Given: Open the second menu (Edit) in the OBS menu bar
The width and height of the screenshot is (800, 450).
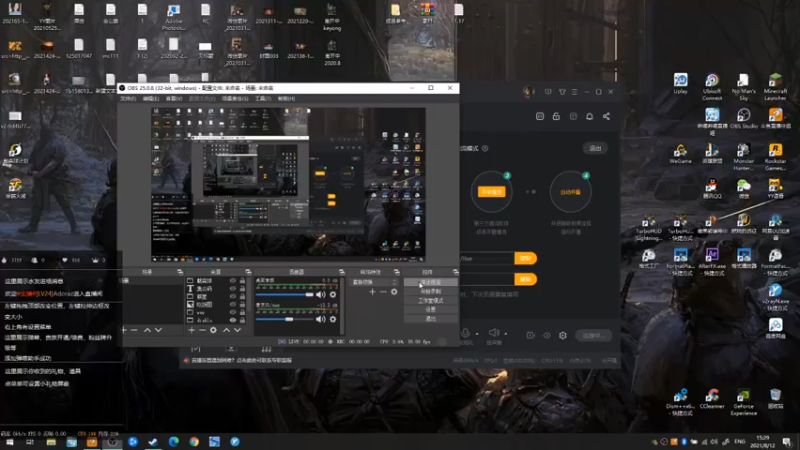Looking at the screenshot, I should pyautogui.click(x=151, y=98).
